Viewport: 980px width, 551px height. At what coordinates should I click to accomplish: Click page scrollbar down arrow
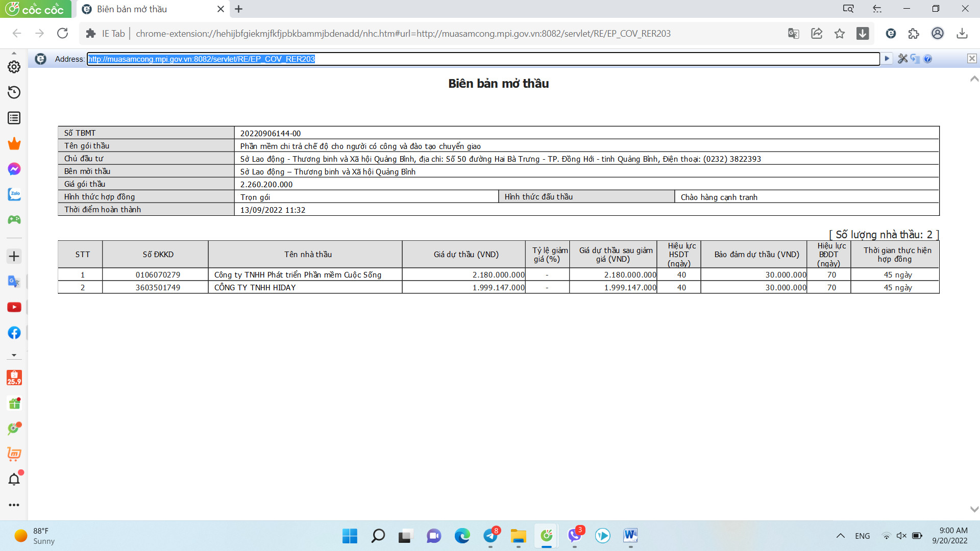[x=974, y=509]
